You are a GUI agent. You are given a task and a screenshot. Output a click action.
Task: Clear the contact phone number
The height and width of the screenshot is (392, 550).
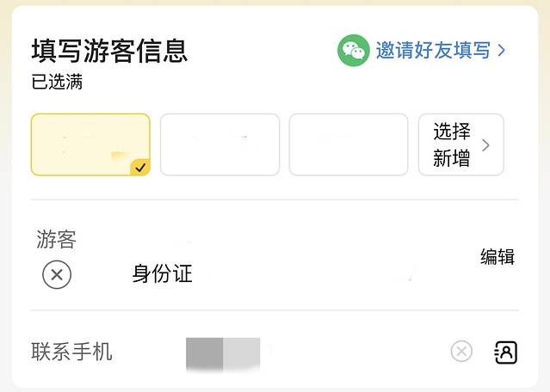pos(461,351)
